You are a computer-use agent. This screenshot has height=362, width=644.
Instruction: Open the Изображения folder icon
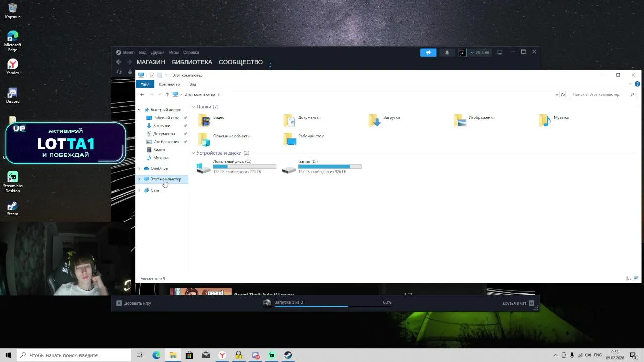[460, 120]
